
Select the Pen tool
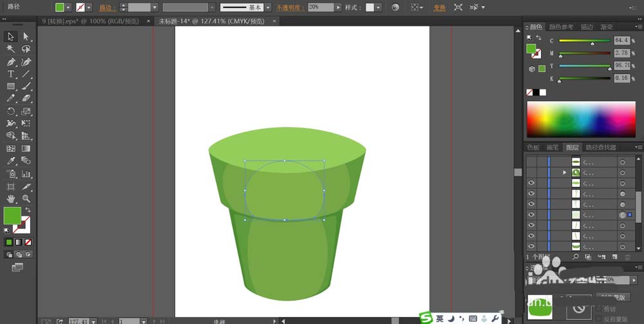tap(11, 62)
